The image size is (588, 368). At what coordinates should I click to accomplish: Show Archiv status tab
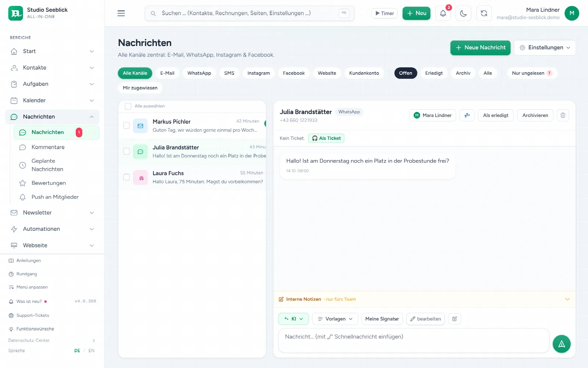click(x=463, y=73)
